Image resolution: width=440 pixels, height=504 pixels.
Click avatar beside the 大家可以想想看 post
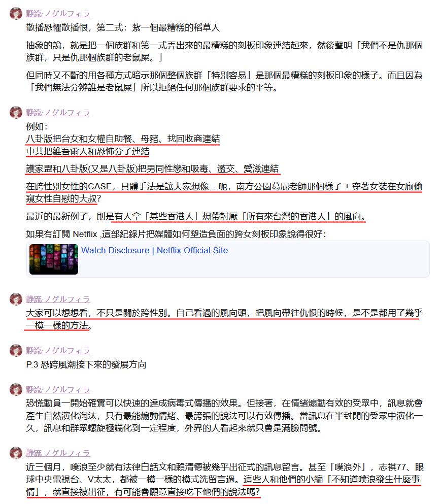[x=16, y=299]
